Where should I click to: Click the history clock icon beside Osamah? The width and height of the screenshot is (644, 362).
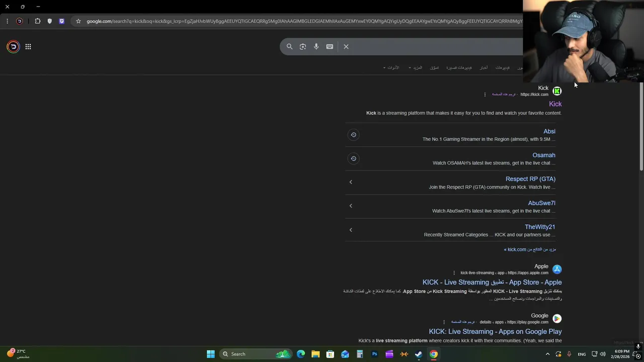[x=353, y=158]
